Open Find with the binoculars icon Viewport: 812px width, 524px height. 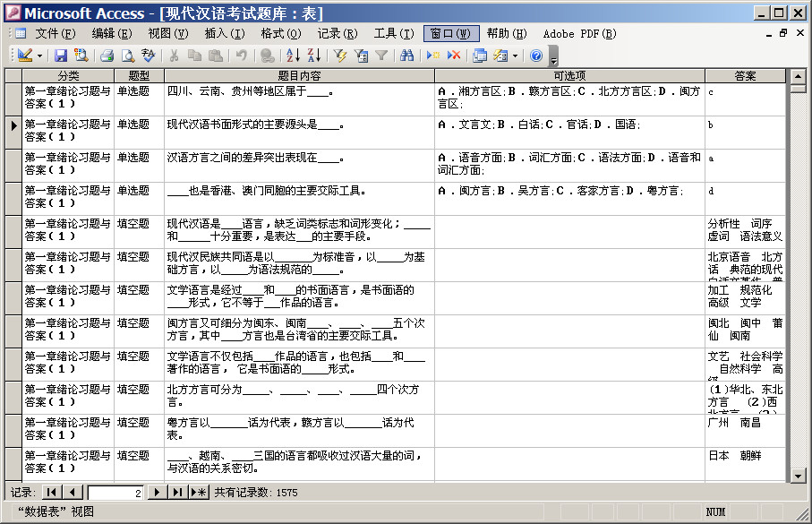point(407,55)
